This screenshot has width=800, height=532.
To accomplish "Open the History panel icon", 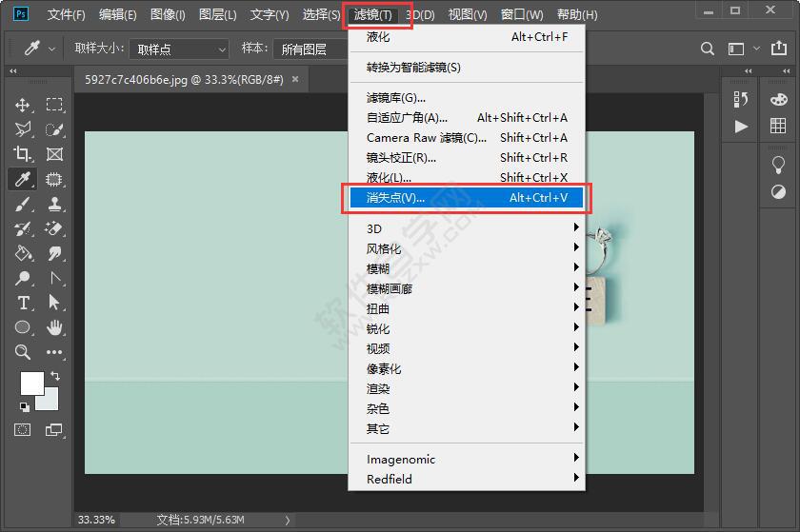I will [x=741, y=100].
